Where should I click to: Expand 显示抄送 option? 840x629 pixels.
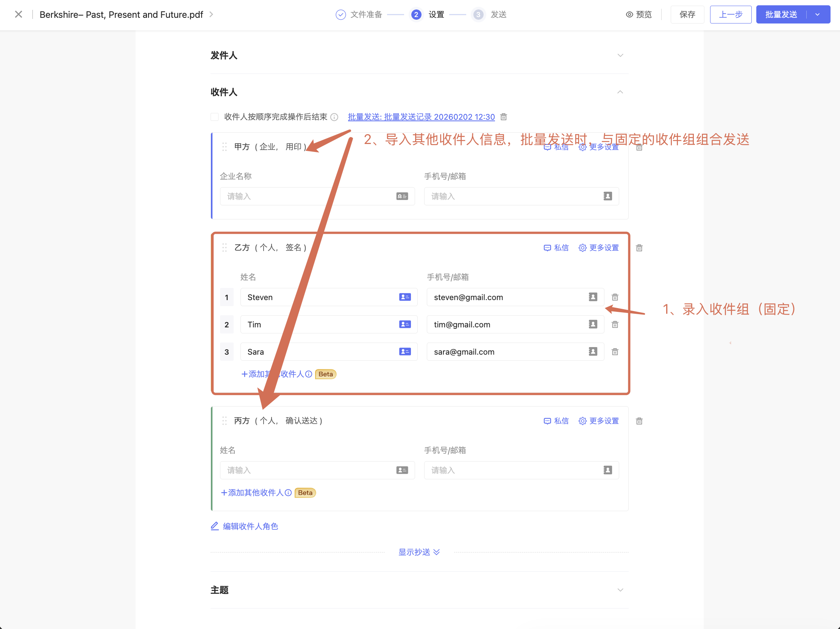(x=419, y=552)
